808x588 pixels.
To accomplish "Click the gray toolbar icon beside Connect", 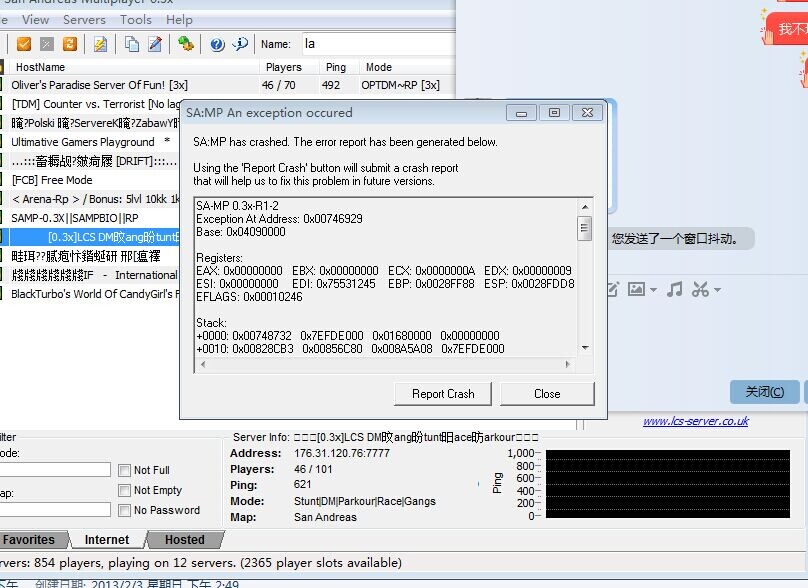I will (47, 44).
